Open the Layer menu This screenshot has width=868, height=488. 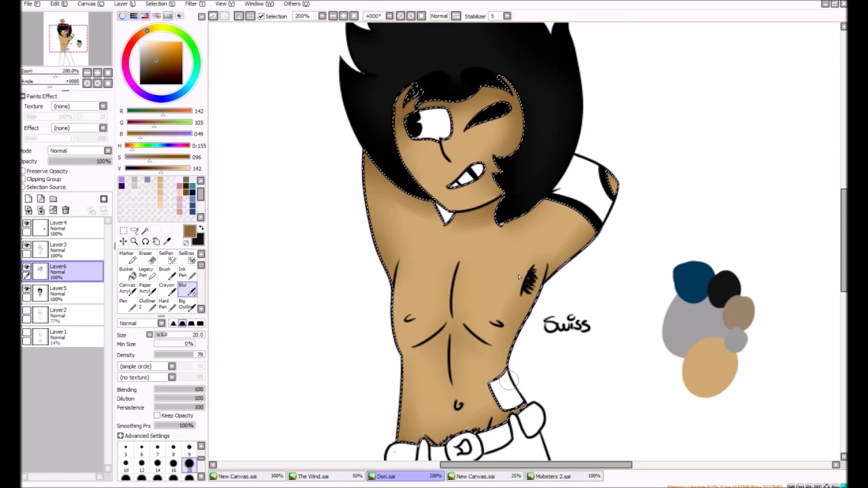(124, 4)
